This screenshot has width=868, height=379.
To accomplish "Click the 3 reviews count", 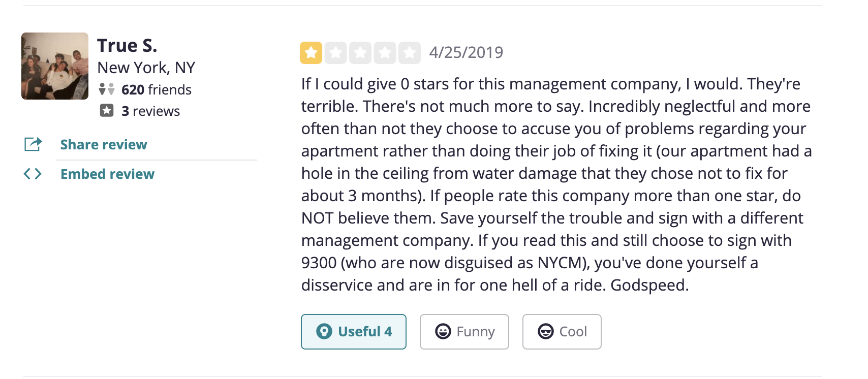I will [x=150, y=111].
